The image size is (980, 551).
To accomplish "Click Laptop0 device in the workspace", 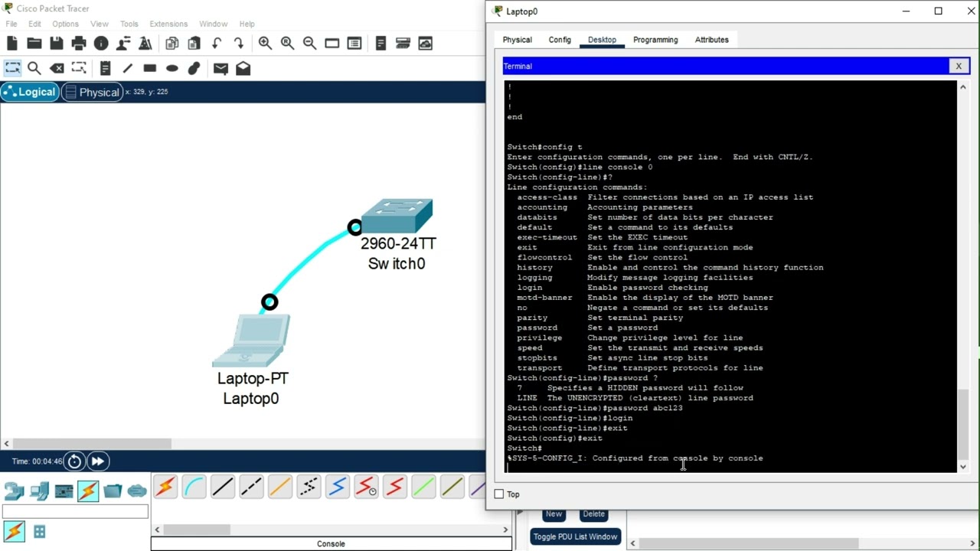I will pyautogui.click(x=251, y=341).
